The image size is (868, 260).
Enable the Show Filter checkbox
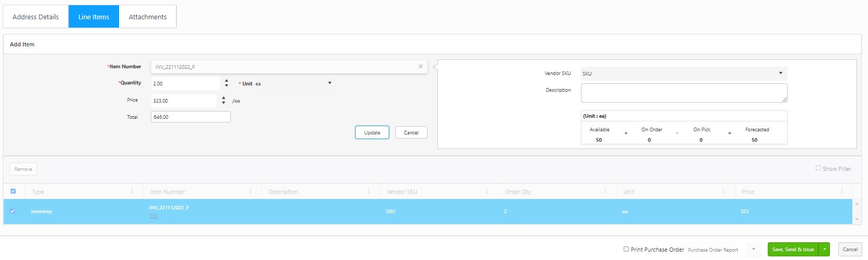[x=818, y=168]
